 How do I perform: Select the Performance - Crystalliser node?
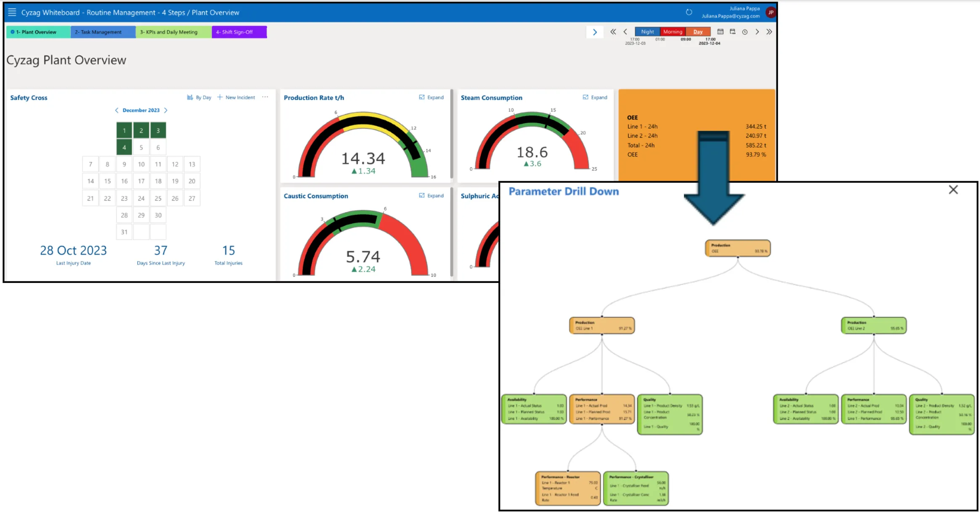(x=636, y=488)
